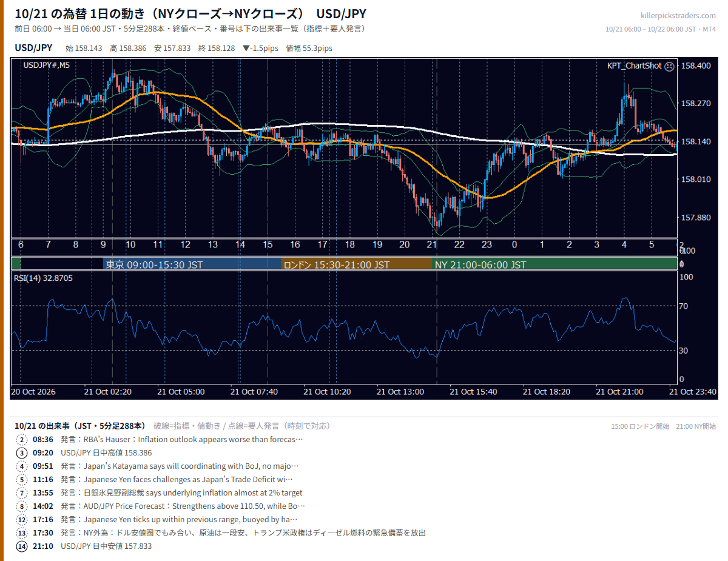Click the circled number 2 event marker
The width and height of the screenshot is (728, 561).
click(22, 440)
